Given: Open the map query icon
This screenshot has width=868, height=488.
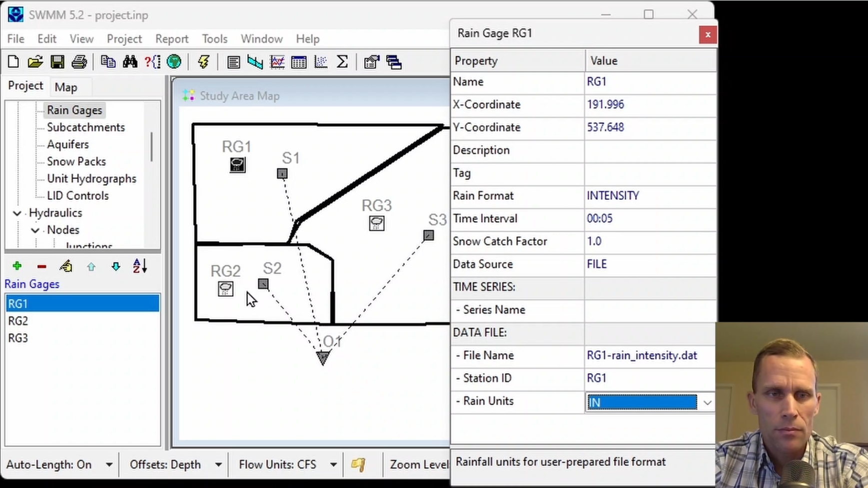Looking at the screenshot, I should [152, 62].
